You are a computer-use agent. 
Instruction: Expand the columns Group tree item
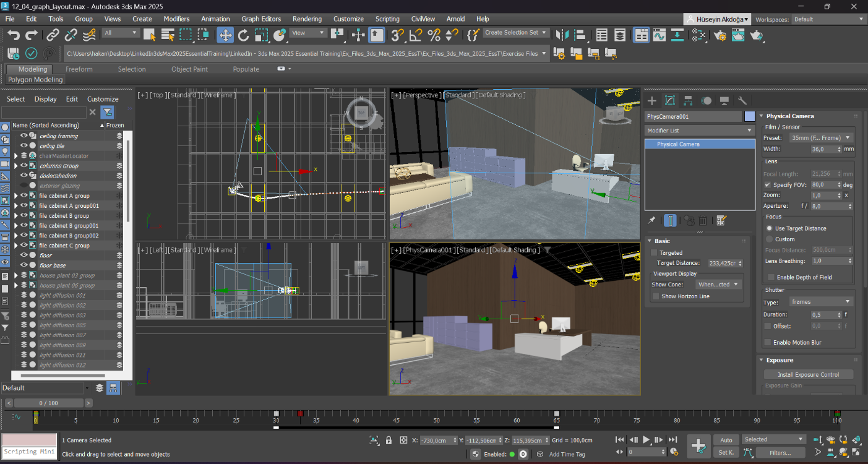[x=16, y=166]
